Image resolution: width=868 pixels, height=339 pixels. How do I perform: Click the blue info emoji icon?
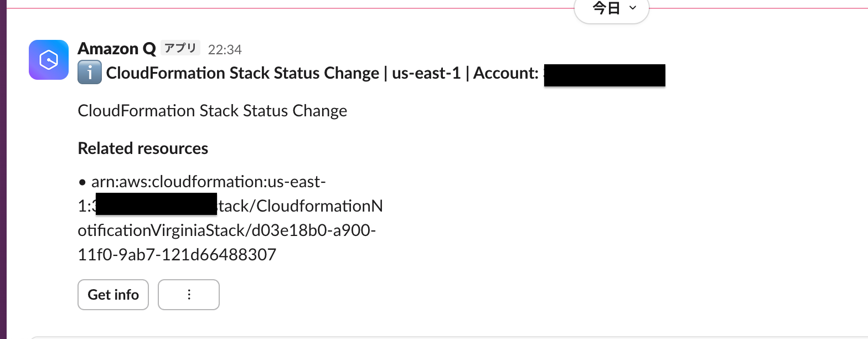click(x=89, y=73)
